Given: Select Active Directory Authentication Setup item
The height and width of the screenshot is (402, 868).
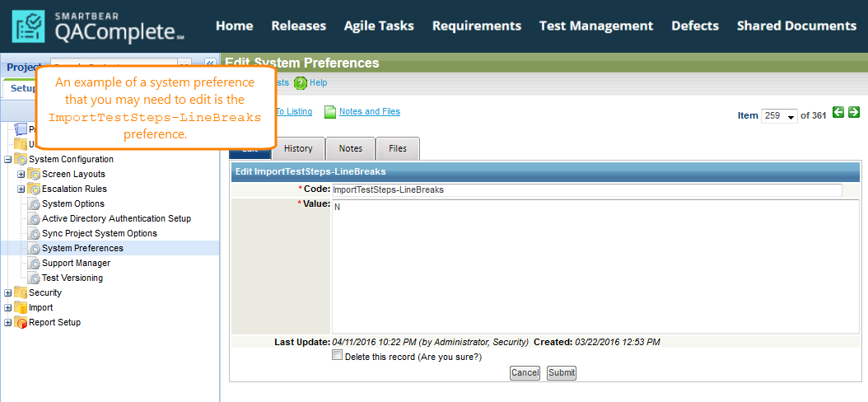Looking at the screenshot, I should point(116,219).
